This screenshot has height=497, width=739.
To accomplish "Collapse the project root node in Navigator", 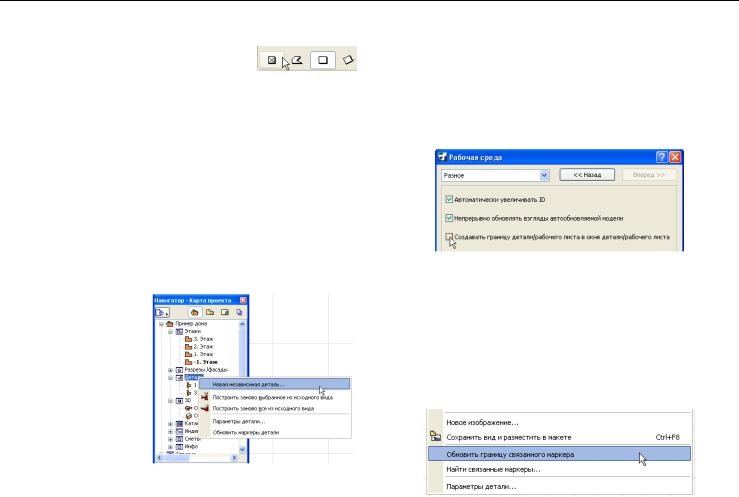I will (x=161, y=324).
